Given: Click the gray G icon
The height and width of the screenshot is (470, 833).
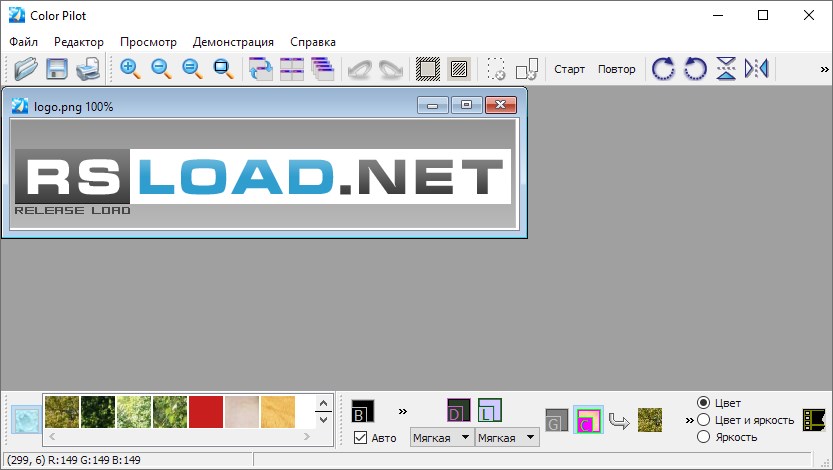Looking at the screenshot, I should coord(557,420).
